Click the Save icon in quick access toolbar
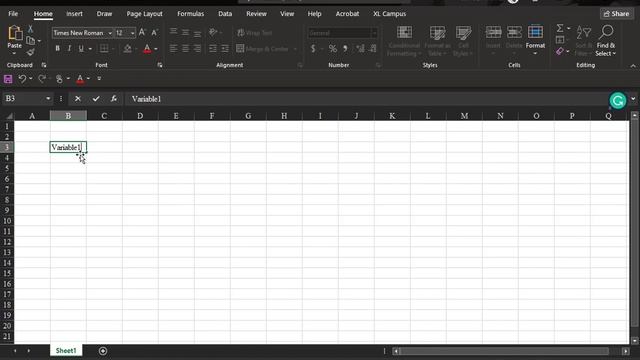The width and height of the screenshot is (640, 360). pos(8,79)
